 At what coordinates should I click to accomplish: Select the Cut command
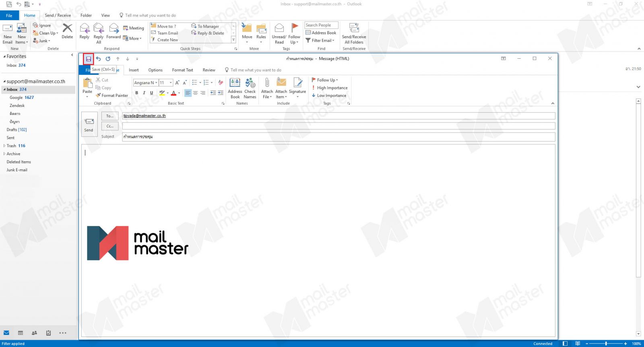pos(102,80)
